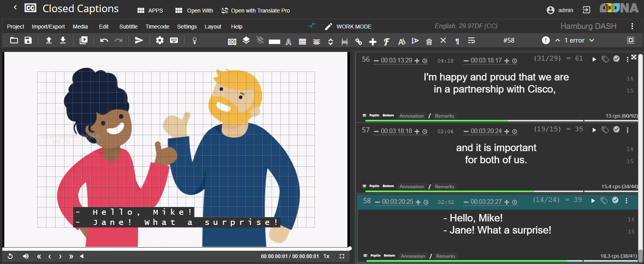The image size is (644, 264).
Task: Toggle the checkmark on subtitle 57
Action: 616,130
